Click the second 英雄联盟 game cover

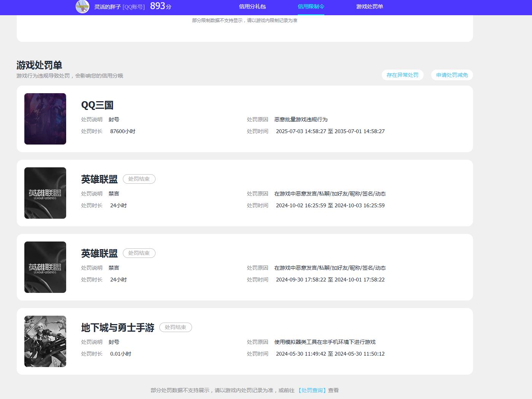point(45,267)
